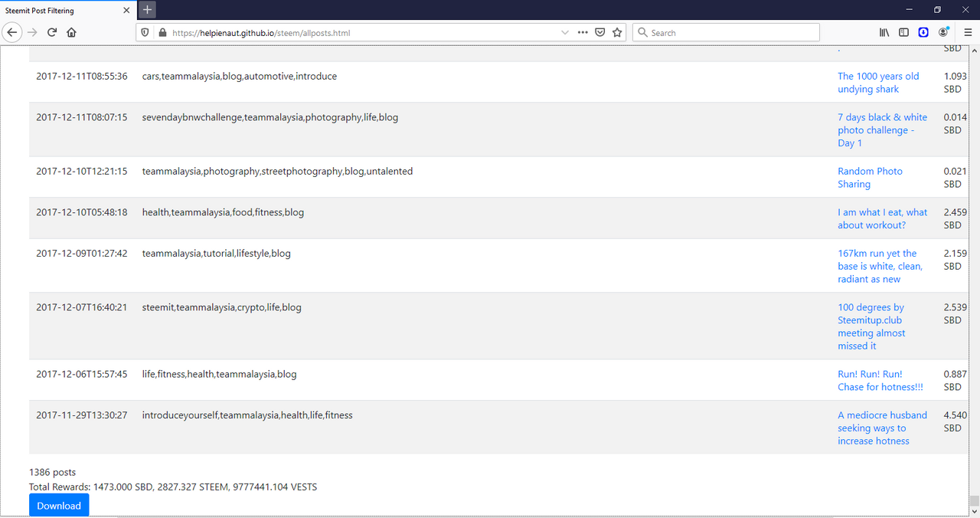Open '167km run yet the base is white' link

click(880, 266)
